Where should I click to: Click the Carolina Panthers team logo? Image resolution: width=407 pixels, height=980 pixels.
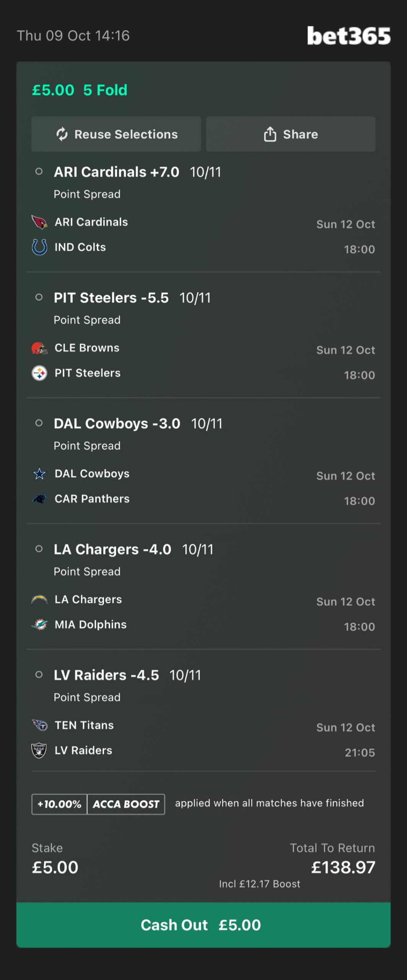[39, 499]
